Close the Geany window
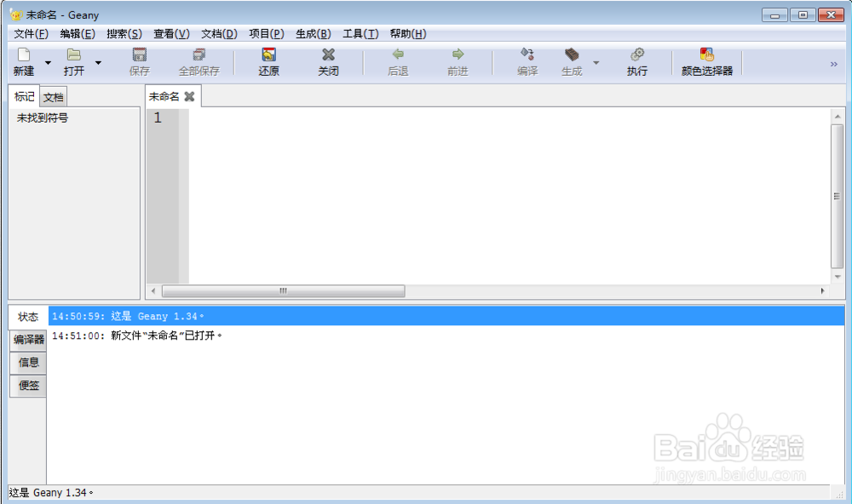 click(x=831, y=15)
